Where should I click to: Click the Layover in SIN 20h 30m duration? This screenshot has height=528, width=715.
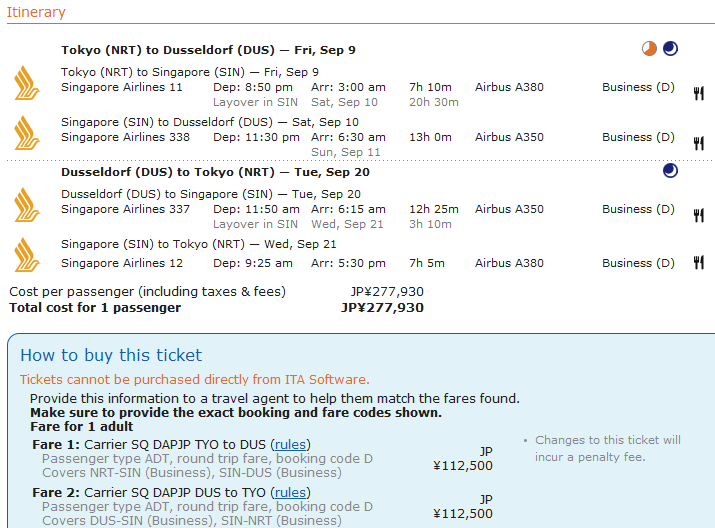(433, 102)
